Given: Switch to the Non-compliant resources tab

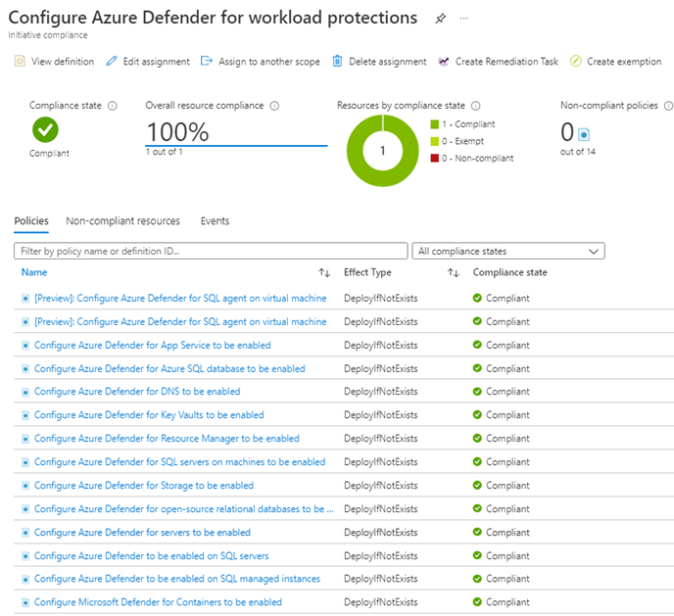Looking at the screenshot, I should tap(122, 221).
